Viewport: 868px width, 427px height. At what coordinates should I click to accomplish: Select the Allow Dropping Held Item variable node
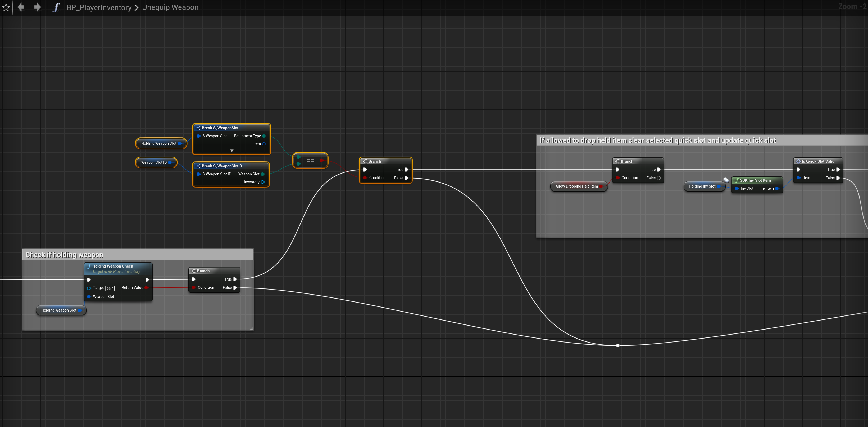pos(576,186)
